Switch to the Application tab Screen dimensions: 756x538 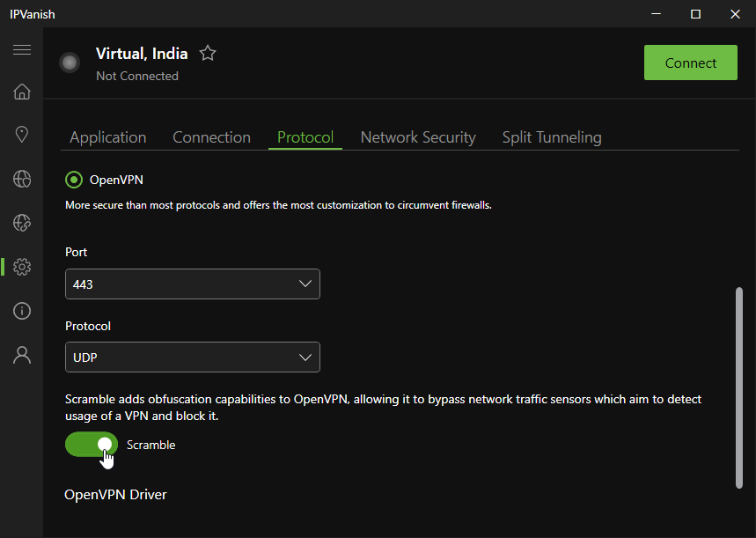click(x=108, y=137)
